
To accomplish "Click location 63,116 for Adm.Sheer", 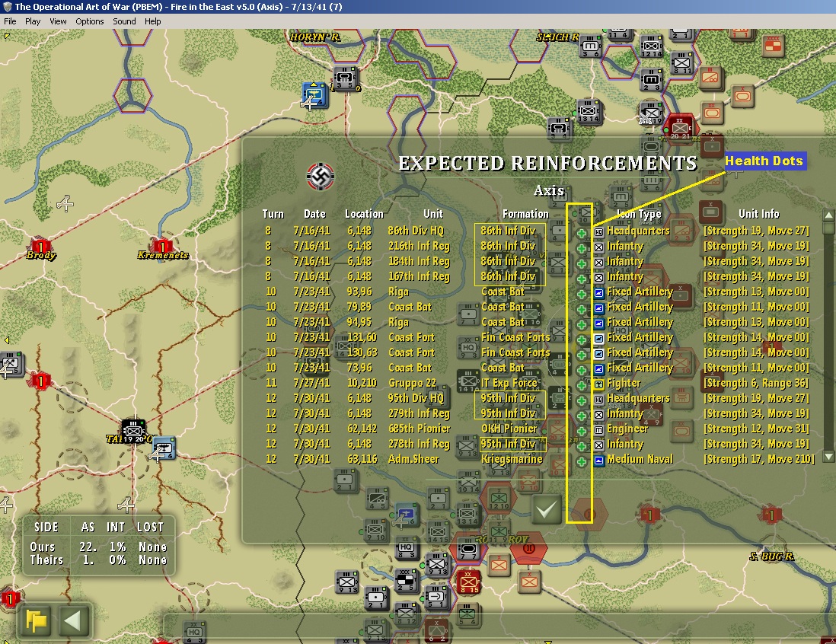I will click(x=362, y=459).
